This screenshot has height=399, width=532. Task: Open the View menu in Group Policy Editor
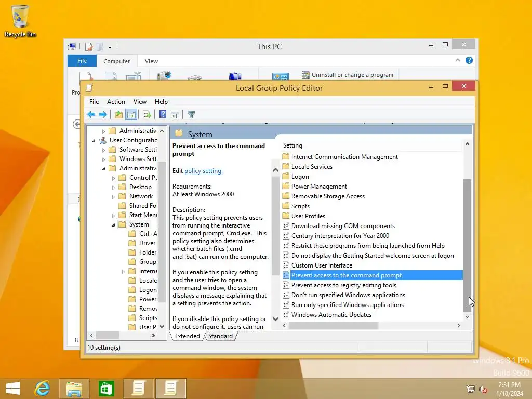tap(140, 102)
